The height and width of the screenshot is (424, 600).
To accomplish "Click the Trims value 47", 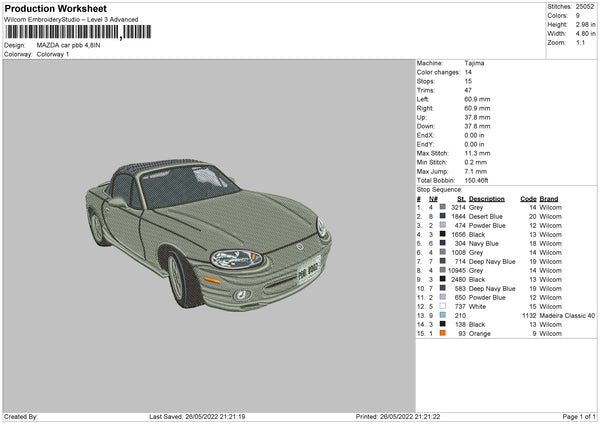I will (x=468, y=90).
